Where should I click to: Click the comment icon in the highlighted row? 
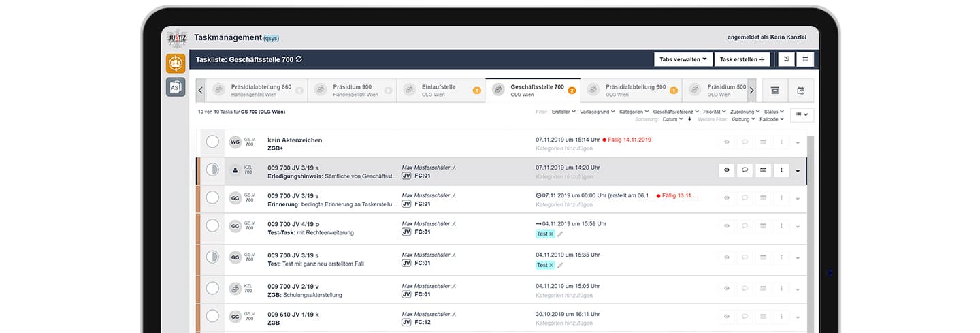pyautogui.click(x=745, y=170)
